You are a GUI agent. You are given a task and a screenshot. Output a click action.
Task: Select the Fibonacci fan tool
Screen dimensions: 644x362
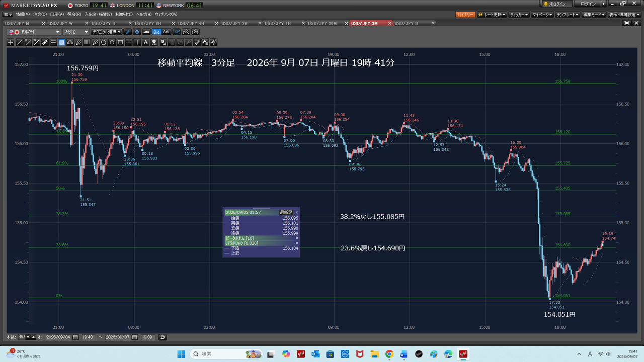pyautogui.click(x=78, y=42)
